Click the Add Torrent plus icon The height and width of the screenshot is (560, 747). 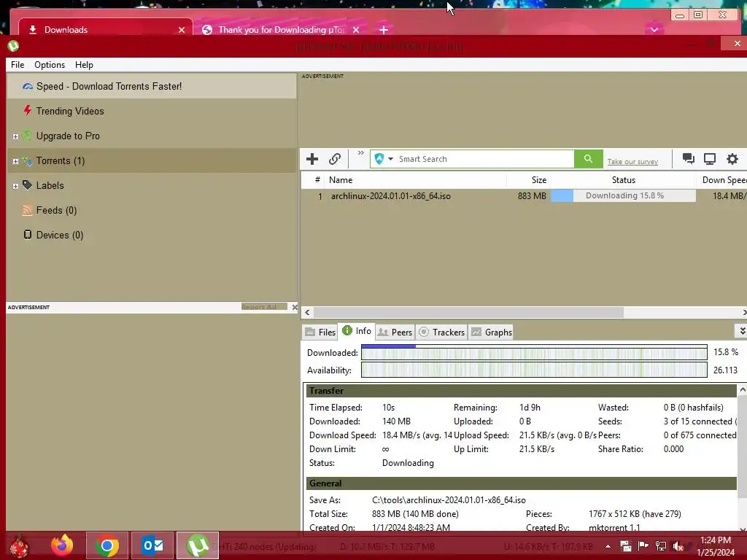(x=312, y=159)
